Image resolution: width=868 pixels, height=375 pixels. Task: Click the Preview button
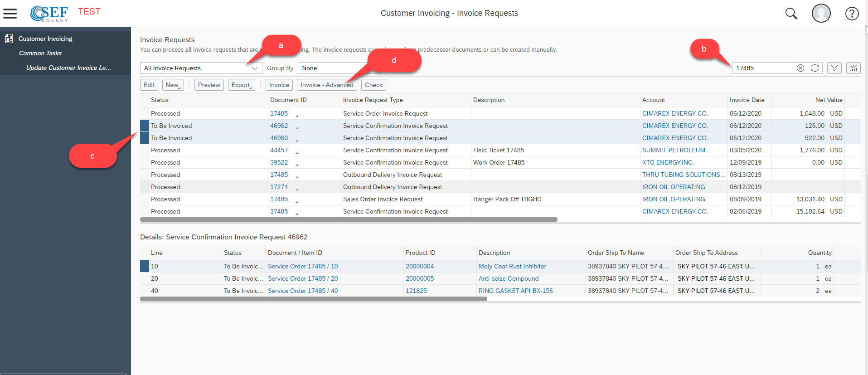[209, 85]
